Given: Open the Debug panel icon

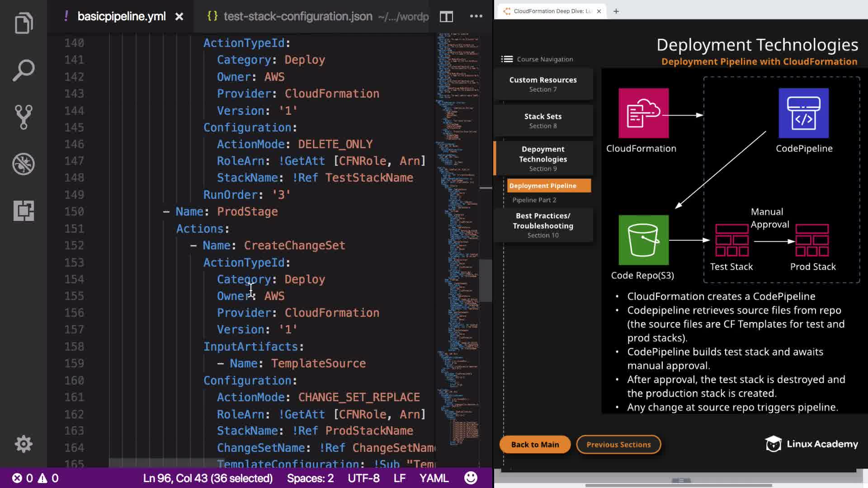Looking at the screenshot, I should tap(24, 164).
